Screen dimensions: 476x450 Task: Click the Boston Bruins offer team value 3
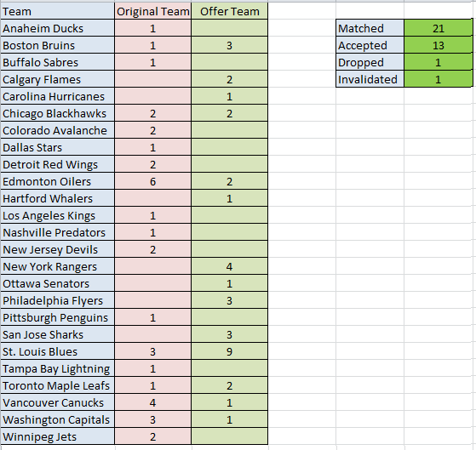[x=230, y=45]
